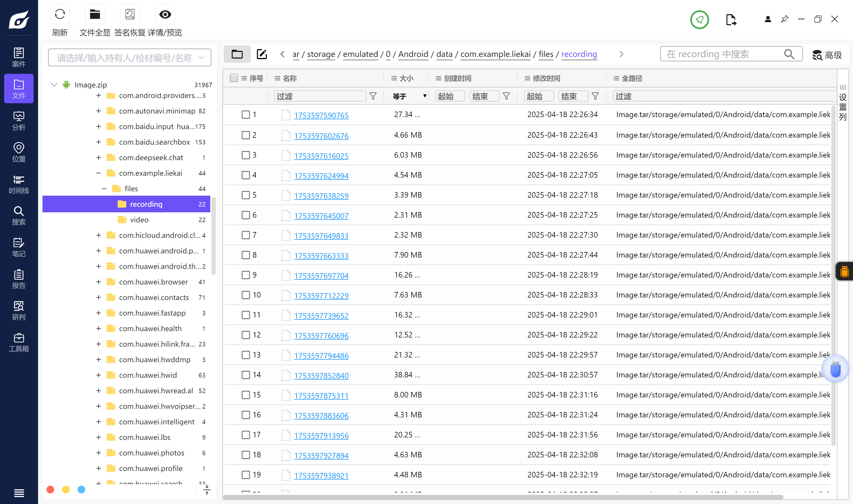Click the export file icon in title bar
The width and height of the screenshot is (853, 504).
click(x=731, y=20)
